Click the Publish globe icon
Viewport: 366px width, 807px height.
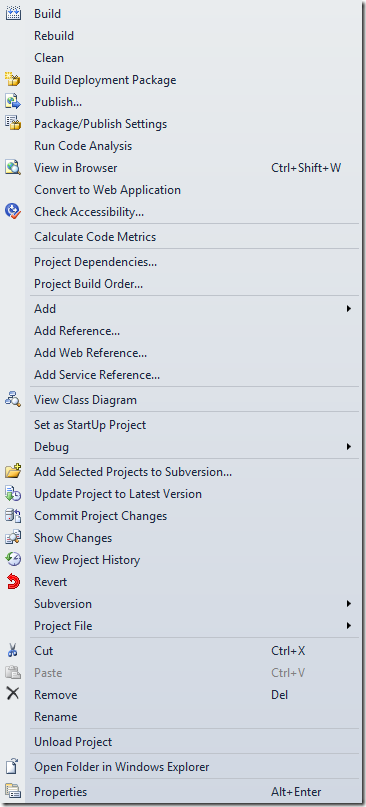pos(13,102)
